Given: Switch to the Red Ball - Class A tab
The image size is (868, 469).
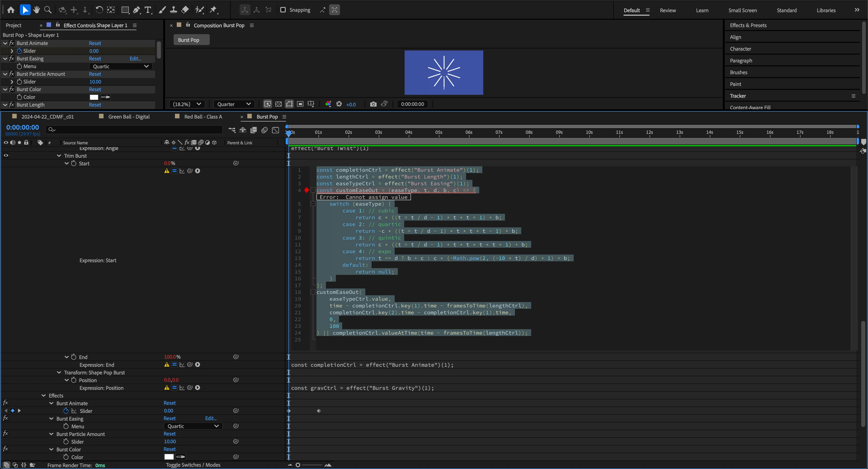Looking at the screenshot, I should click(x=203, y=117).
